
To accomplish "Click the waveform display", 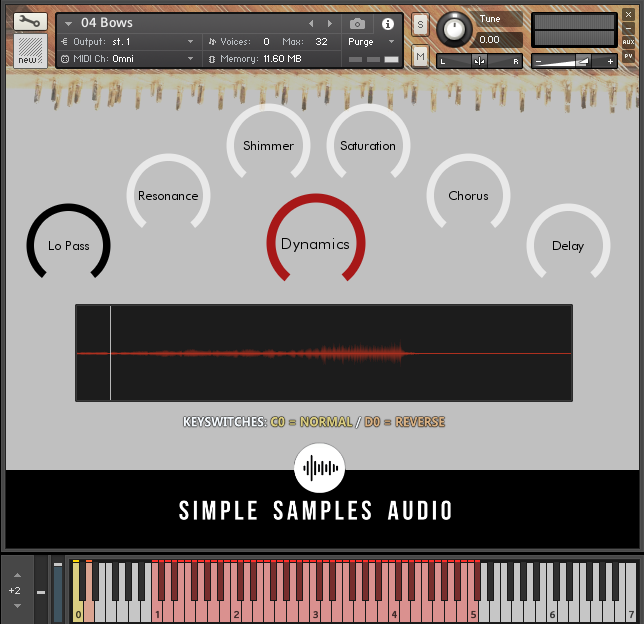I will pyautogui.click(x=324, y=353).
